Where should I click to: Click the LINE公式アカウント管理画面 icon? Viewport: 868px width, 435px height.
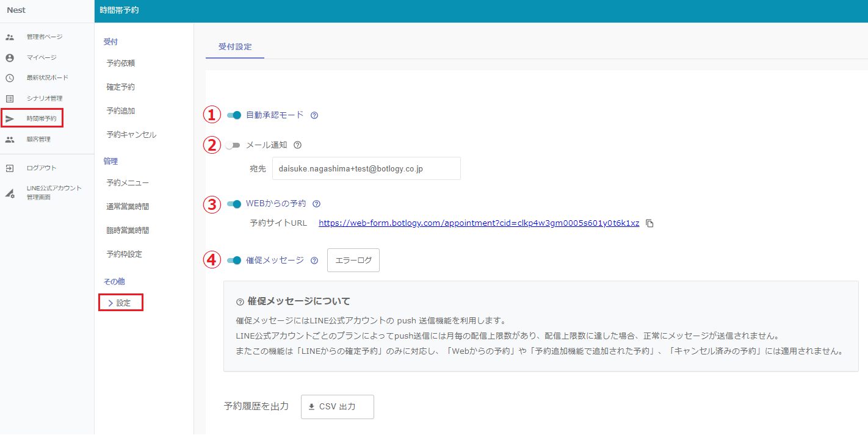(10, 193)
